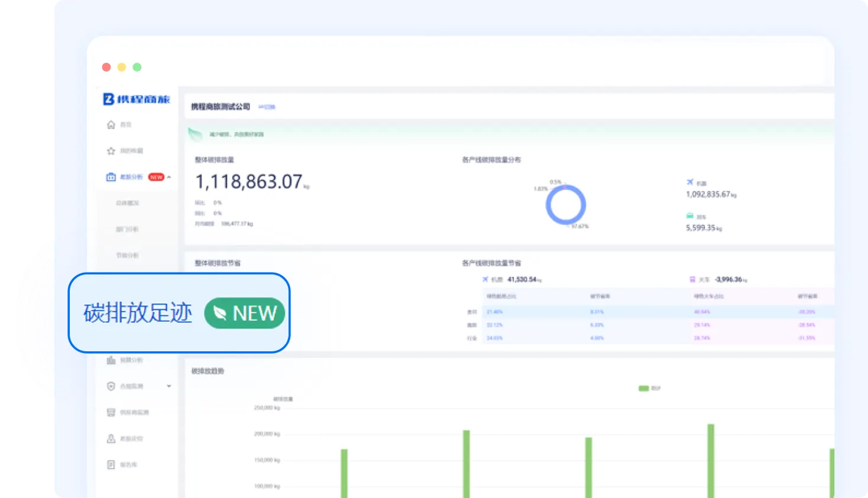Click the shield compliance sidebar icon
Viewport: 868px width, 498px height.
(x=111, y=386)
